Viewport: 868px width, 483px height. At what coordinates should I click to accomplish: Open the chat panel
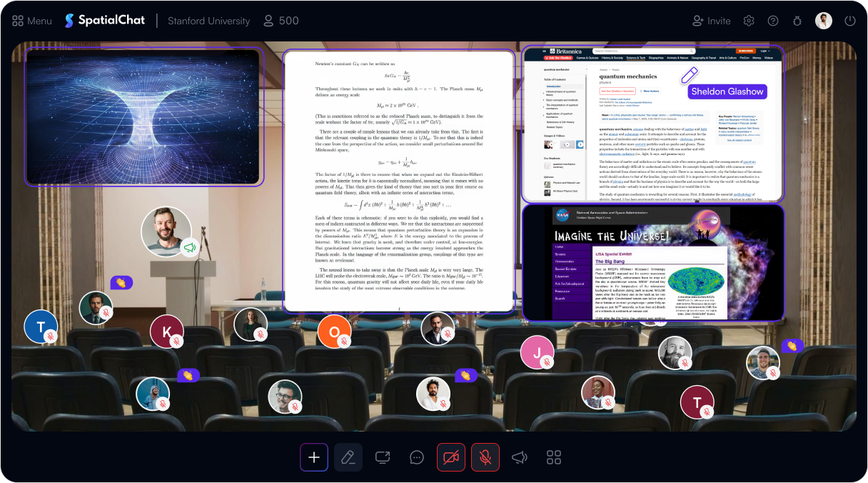point(417,457)
